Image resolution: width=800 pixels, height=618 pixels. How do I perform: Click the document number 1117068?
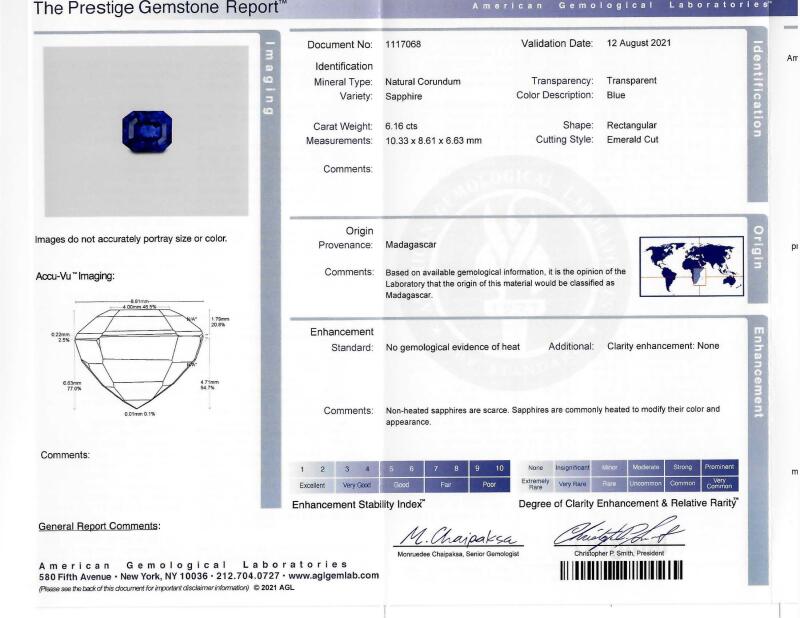click(403, 44)
